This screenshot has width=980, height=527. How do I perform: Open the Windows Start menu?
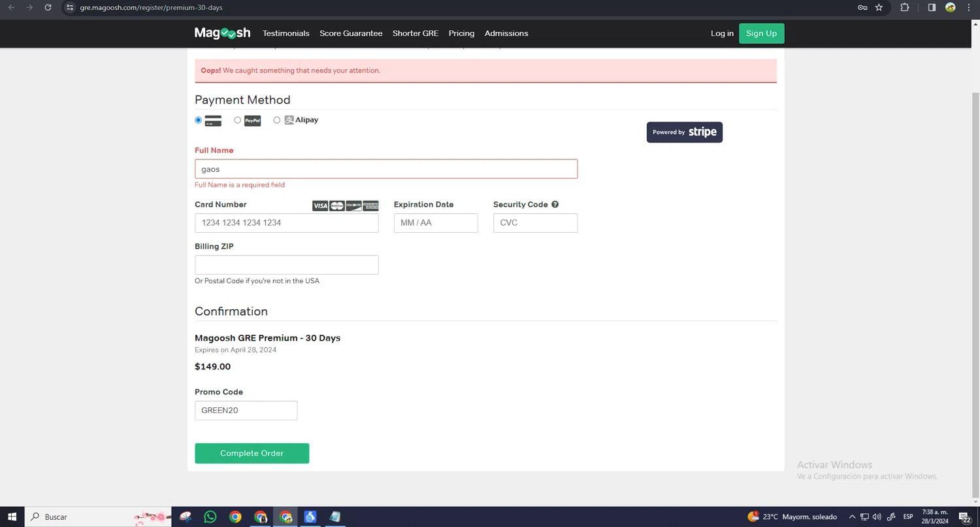[12, 517]
